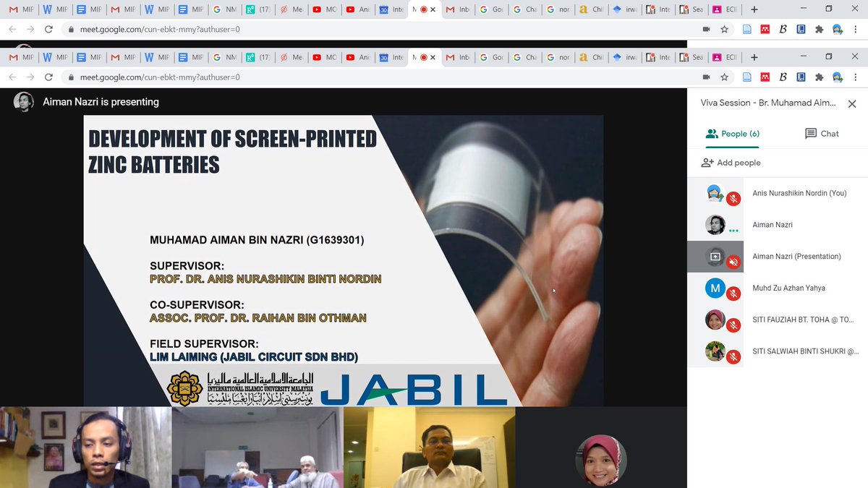Click Anis Nurashikin Nordin's avatar in list

[715, 193]
